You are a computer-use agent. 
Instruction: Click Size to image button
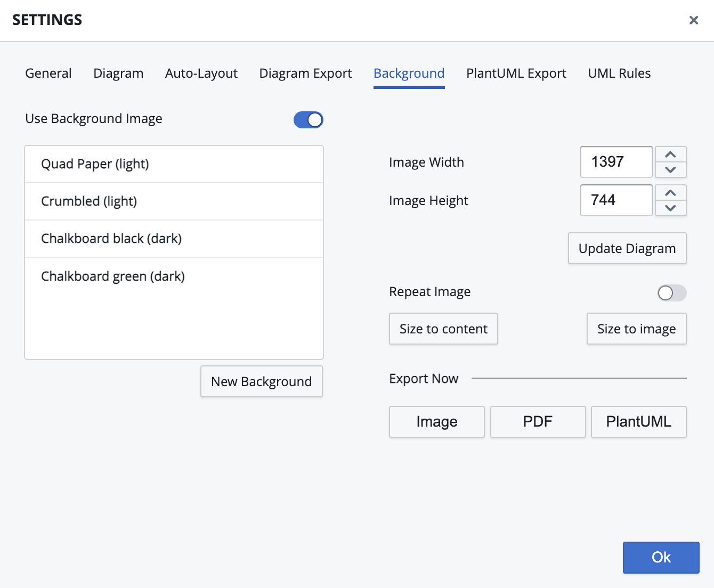point(637,329)
